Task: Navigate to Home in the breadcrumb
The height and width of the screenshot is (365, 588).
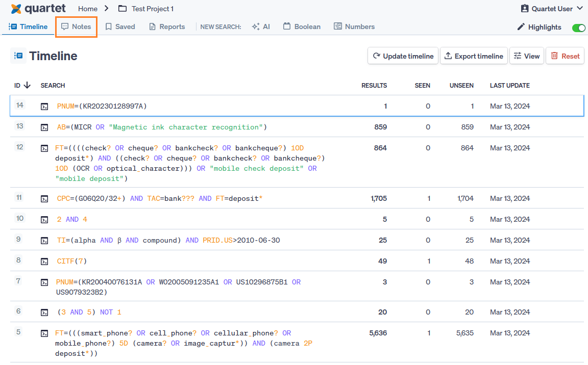Action: click(88, 9)
